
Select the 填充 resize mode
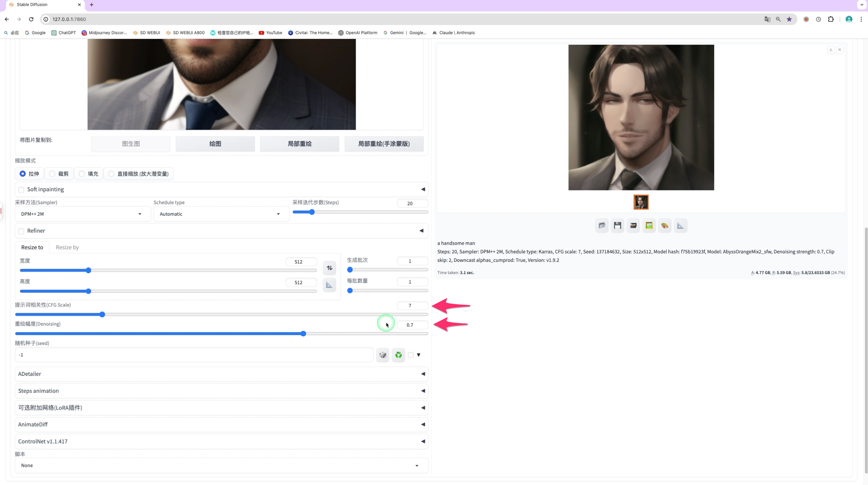[x=89, y=174]
